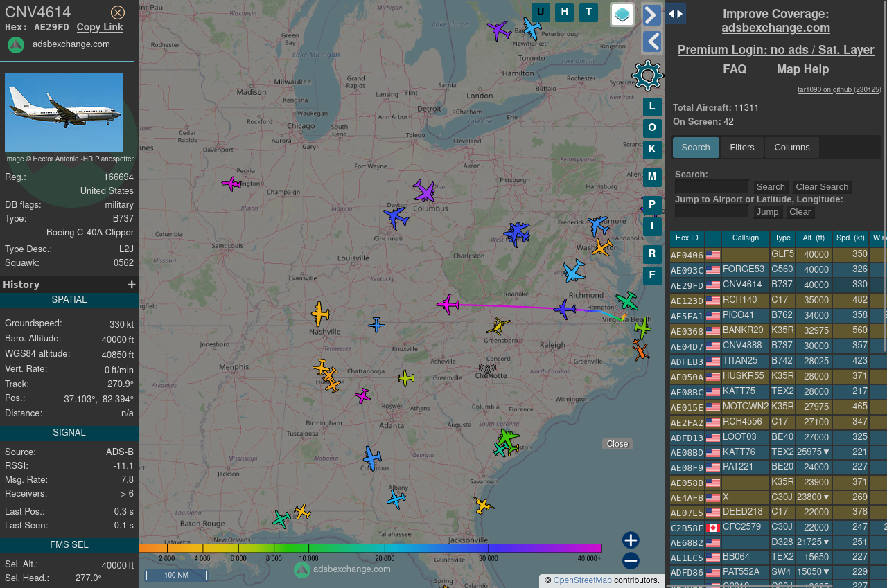Select the small blue aircraft near Knoxville
Screen dimensions: 887x588
click(x=376, y=324)
